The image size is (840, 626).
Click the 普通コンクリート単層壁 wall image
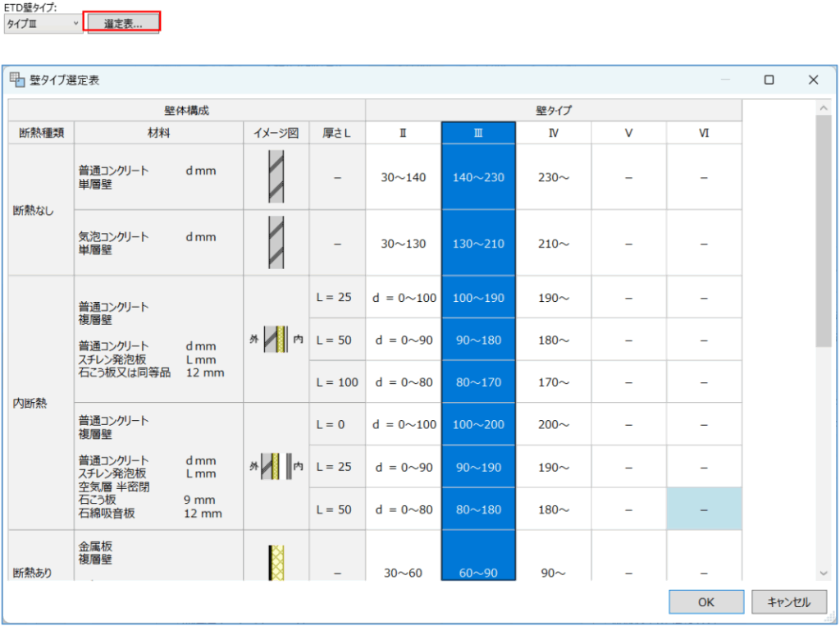(x=276, y=177)
